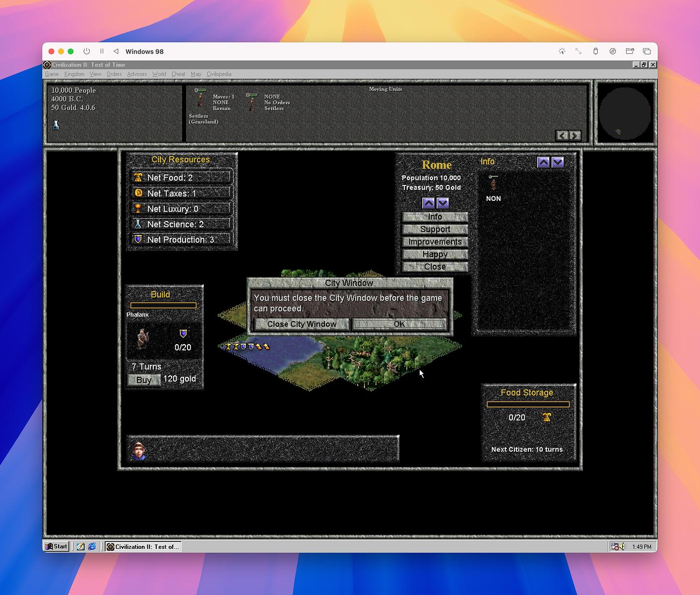Click the Civilization II title bar icon
The width and height of the screenshot is (700, 595).
coord(47,64)
